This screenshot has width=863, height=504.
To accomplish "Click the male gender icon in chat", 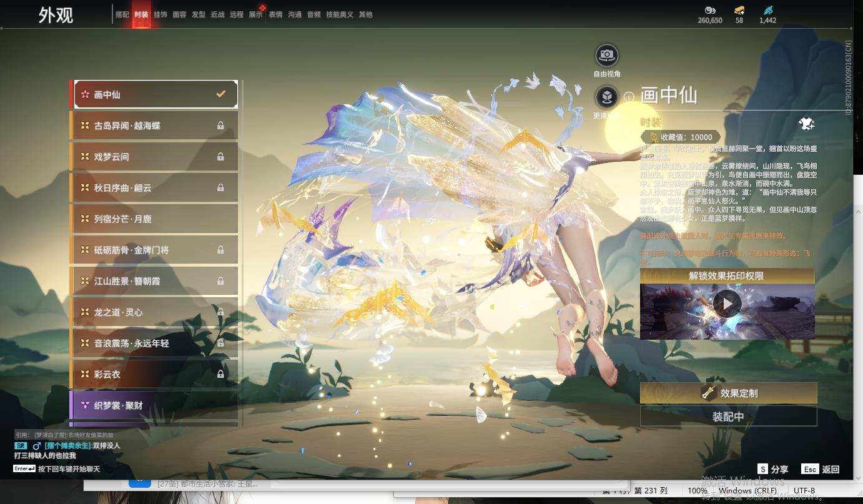I will 37,445.
